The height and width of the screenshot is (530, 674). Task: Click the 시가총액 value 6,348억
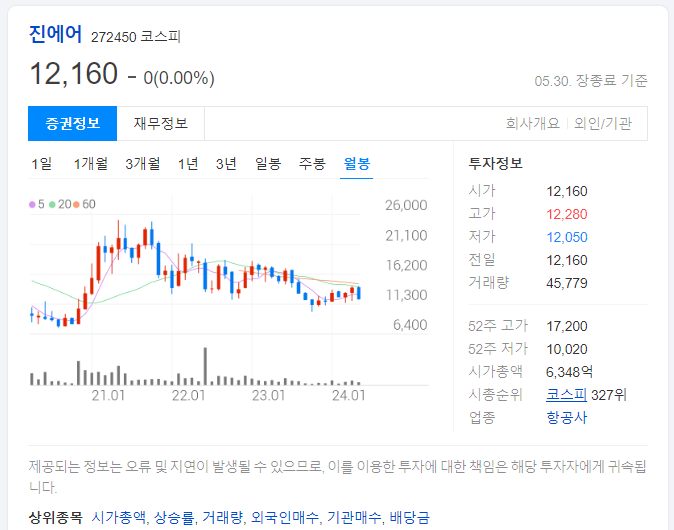click(569, 372)
